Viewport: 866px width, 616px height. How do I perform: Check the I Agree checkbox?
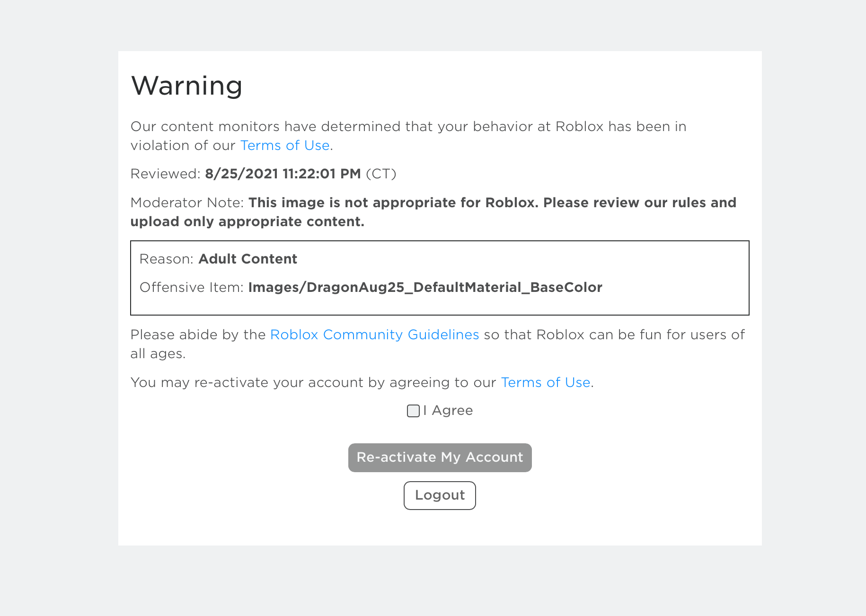(413, 411)
